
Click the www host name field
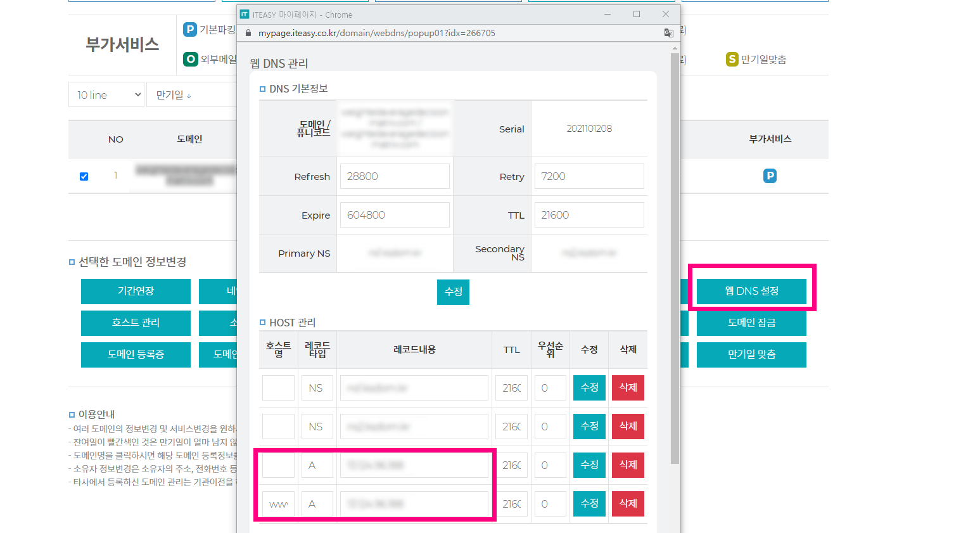coord(278,504)
